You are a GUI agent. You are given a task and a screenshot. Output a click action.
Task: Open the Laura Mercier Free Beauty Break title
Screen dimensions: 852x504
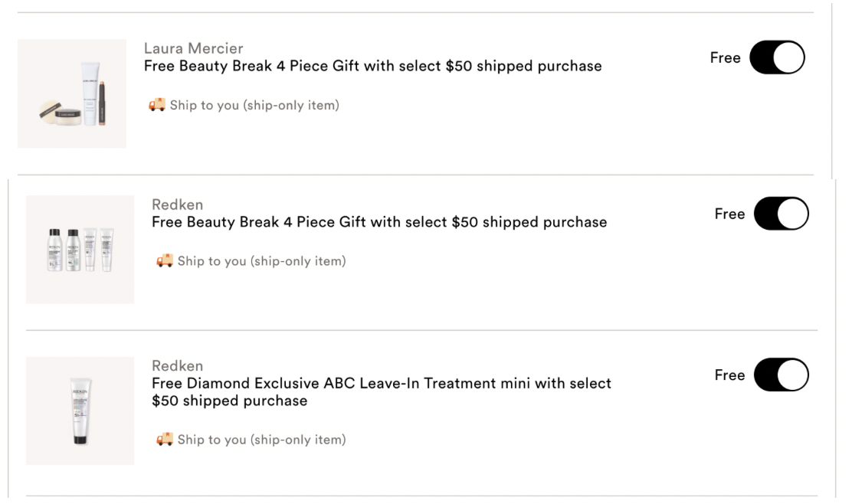(372, 67)
